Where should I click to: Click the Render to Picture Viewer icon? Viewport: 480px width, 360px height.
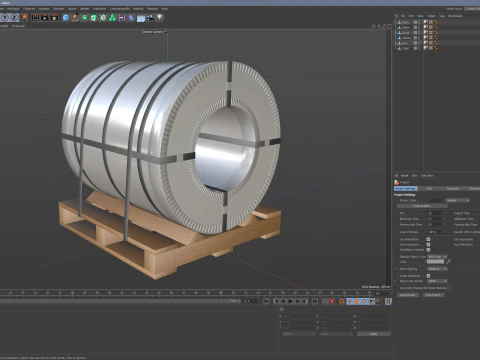(x=45, y=17)
